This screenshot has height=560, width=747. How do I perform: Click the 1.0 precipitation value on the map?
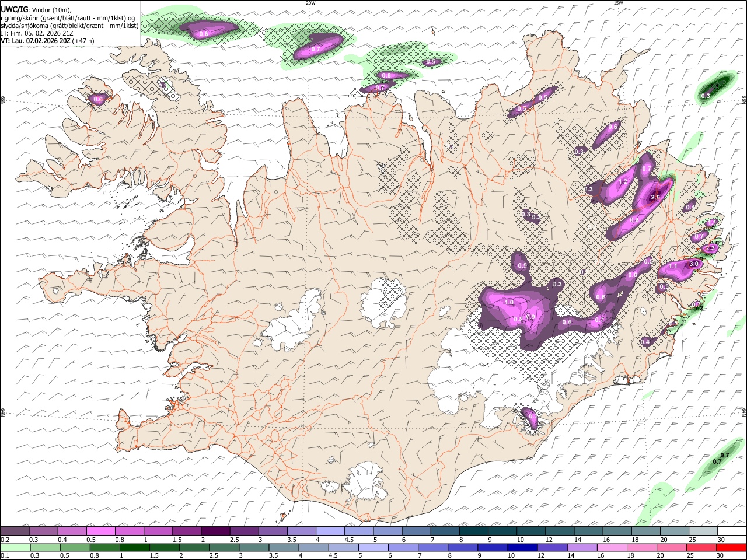tap(509, 302)
